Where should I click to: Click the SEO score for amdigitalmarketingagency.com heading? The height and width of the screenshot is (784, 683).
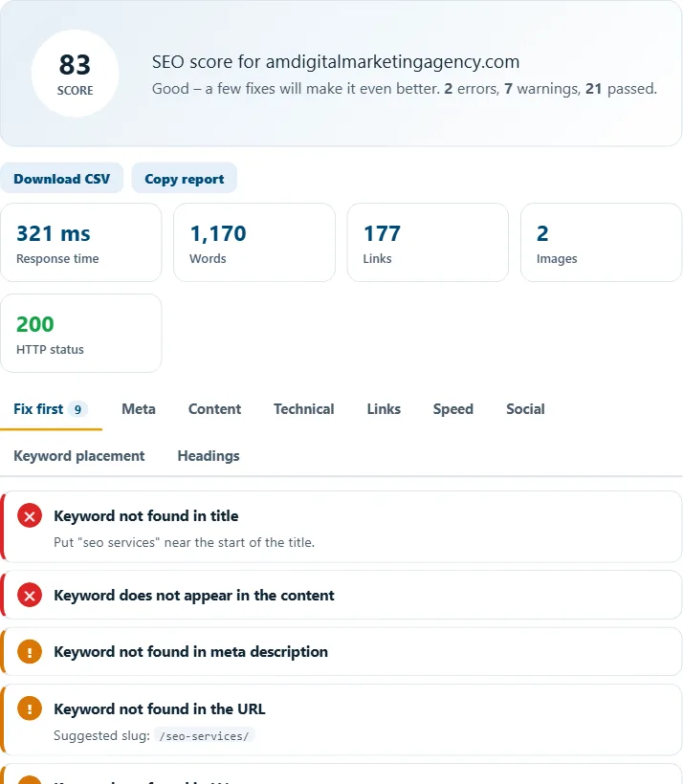336,62
